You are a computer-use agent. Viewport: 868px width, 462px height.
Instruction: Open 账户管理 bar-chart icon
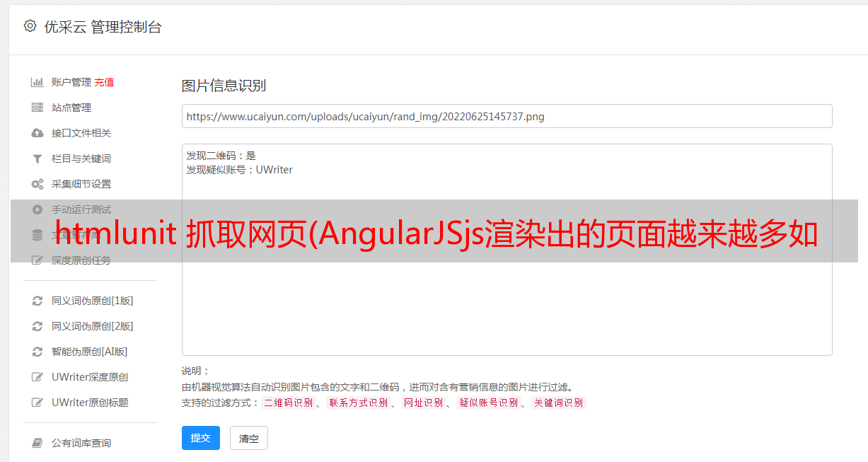(x=37, y=82)
